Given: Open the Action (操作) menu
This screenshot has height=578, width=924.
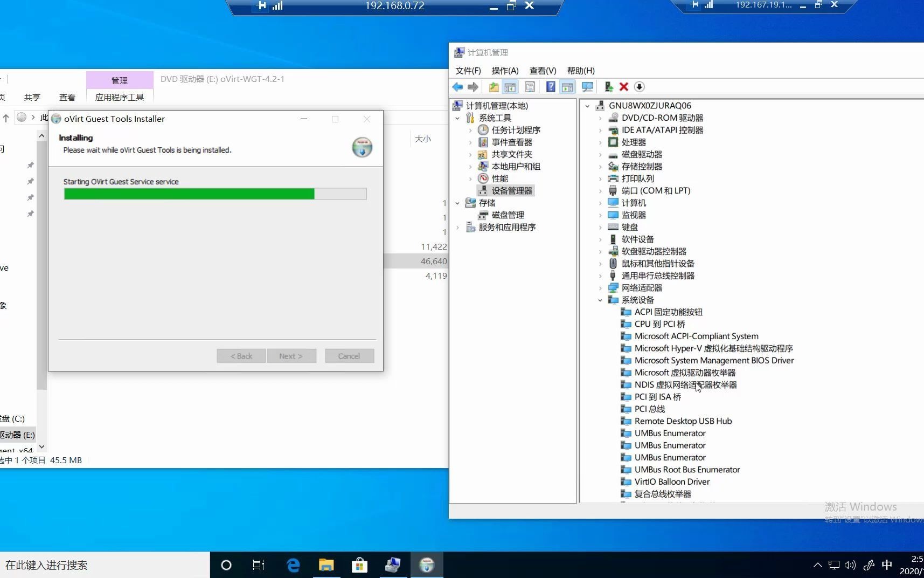Looking at the screenshot, I should pyautogui.click(x=505, y=71).
